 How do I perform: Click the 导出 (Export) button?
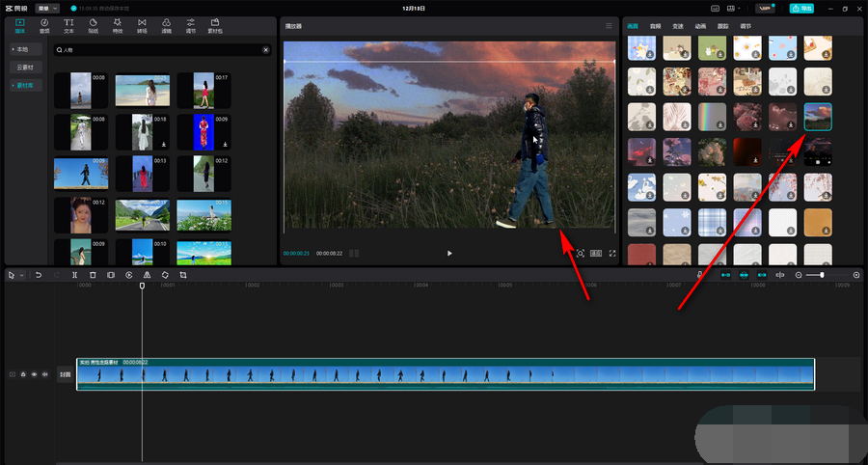800,8
